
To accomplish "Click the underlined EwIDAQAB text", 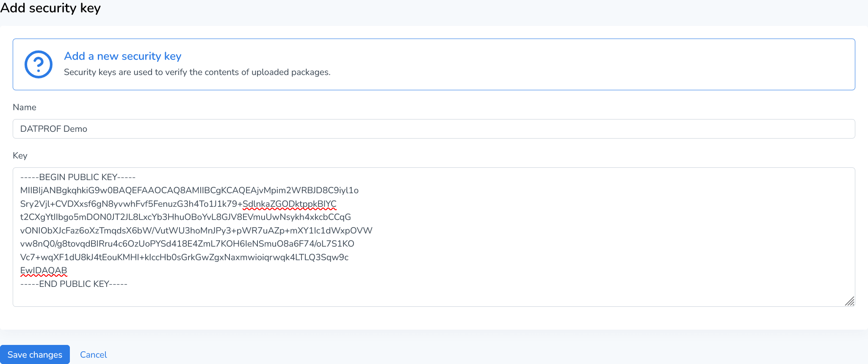I will 44,270.
